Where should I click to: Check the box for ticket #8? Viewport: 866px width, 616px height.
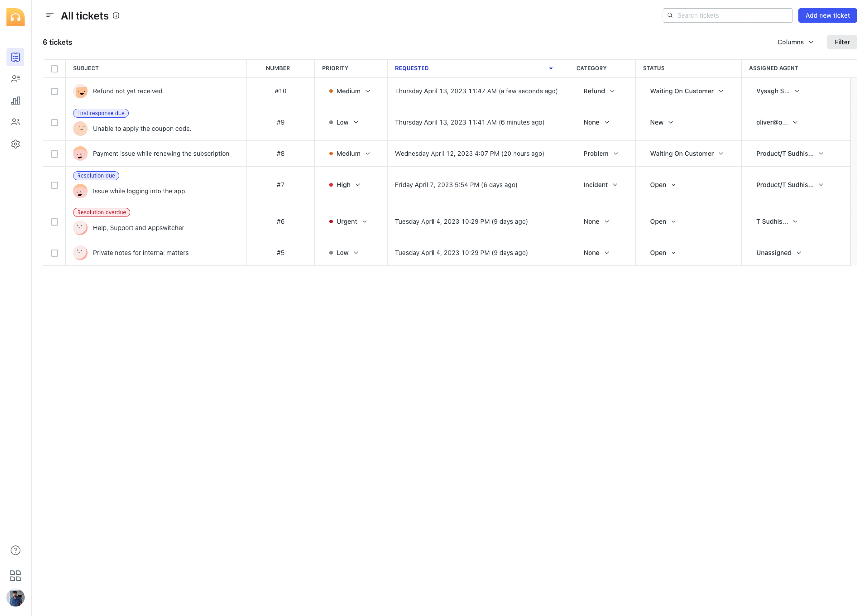pos(55,154)
